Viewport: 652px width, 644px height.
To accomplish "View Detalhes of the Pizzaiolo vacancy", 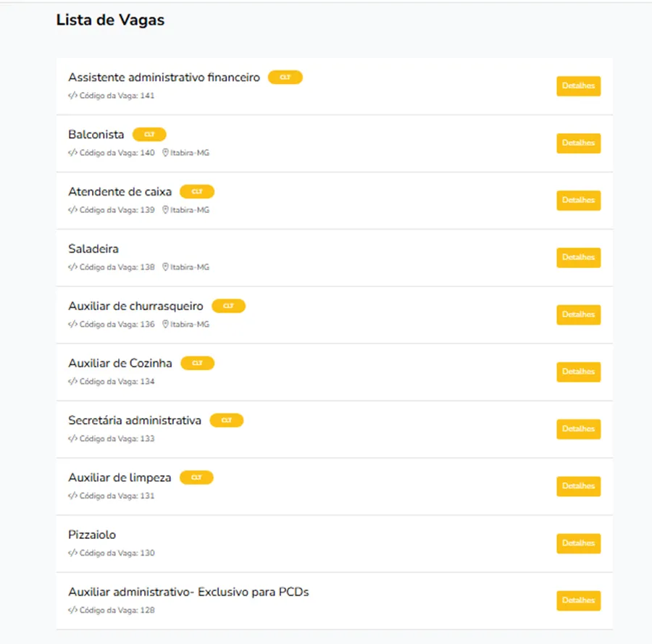I will click(578, 543).
